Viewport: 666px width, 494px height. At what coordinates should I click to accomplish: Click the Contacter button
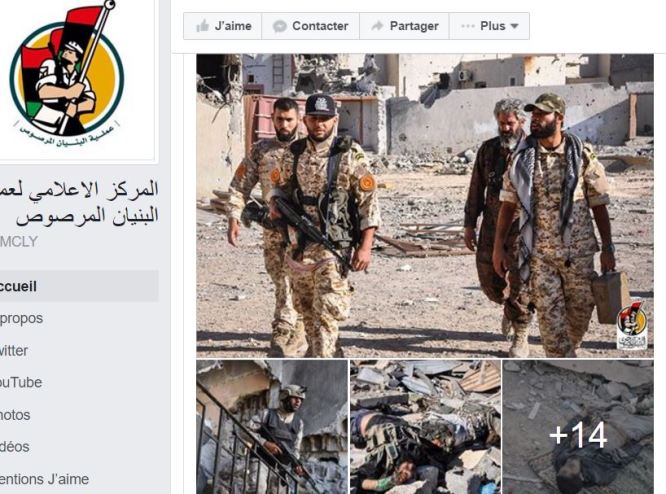click(x=310, y=26)
